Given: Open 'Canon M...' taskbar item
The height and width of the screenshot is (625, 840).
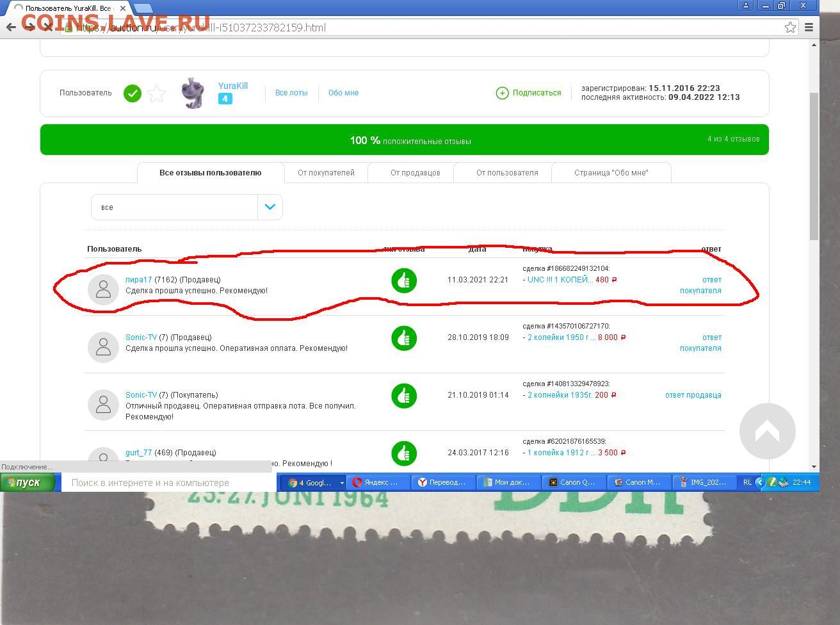Looking at the screenshot, I should coord(639,483).
